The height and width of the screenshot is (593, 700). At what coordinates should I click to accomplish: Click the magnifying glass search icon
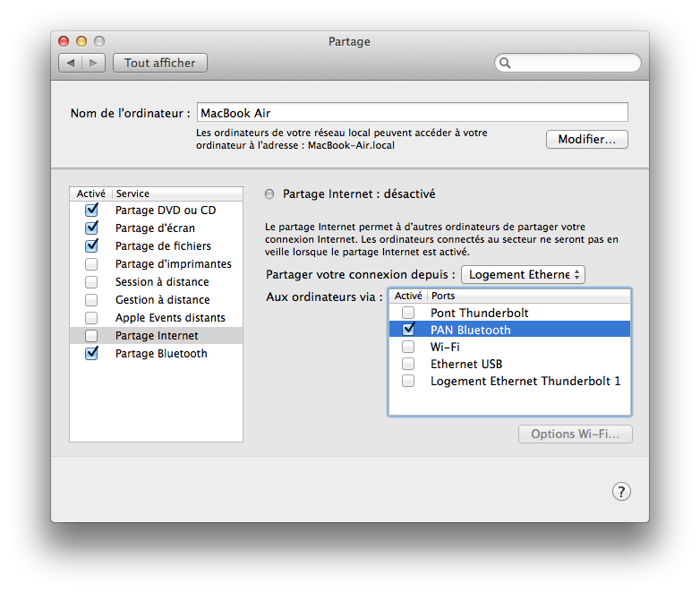pos(505,63)
